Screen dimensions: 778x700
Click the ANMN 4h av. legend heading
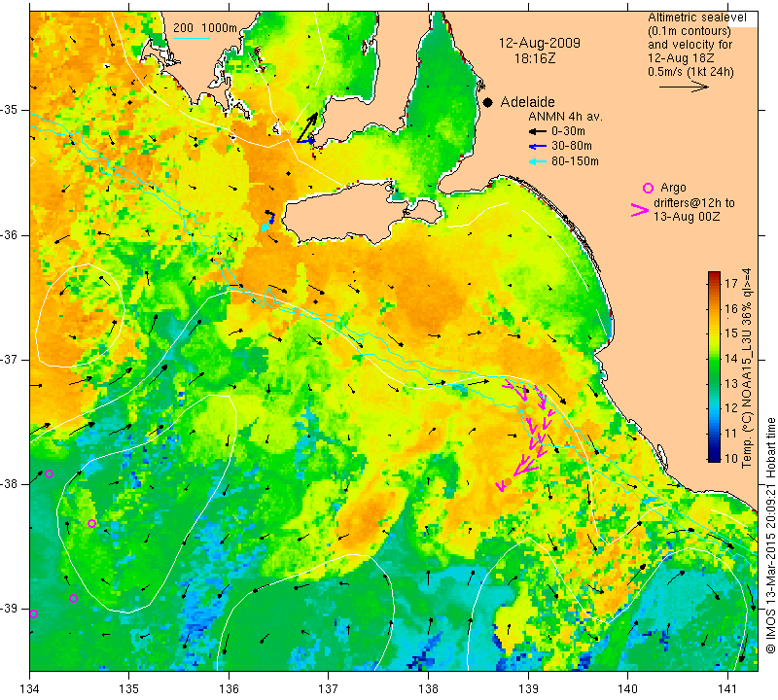tap(565, 117)
